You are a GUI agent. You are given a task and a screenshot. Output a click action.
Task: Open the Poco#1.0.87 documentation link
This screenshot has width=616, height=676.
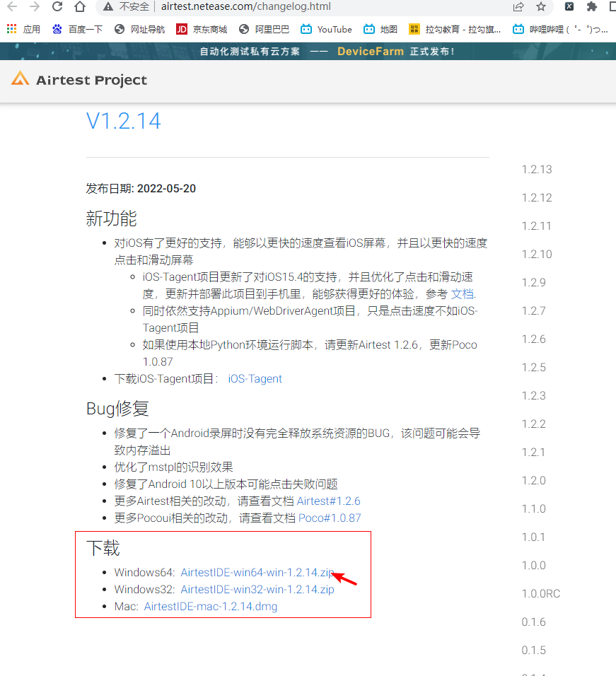pos(330,518)
